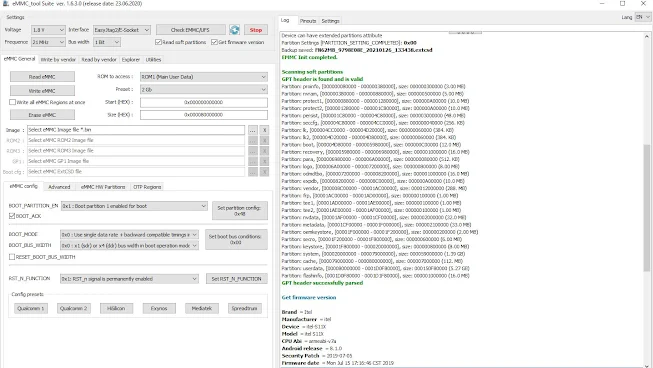Open the Advanced config tab

[59, 187]
